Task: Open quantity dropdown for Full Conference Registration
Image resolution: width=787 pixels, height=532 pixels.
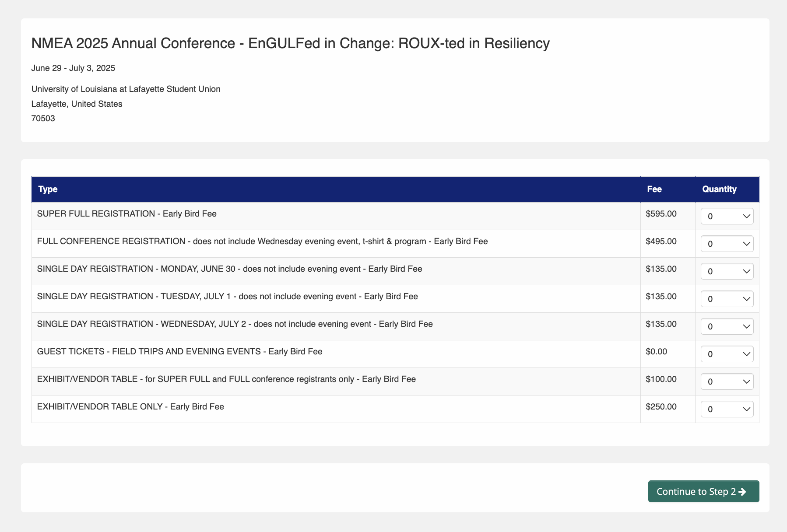Action: [x=727, y=244]
